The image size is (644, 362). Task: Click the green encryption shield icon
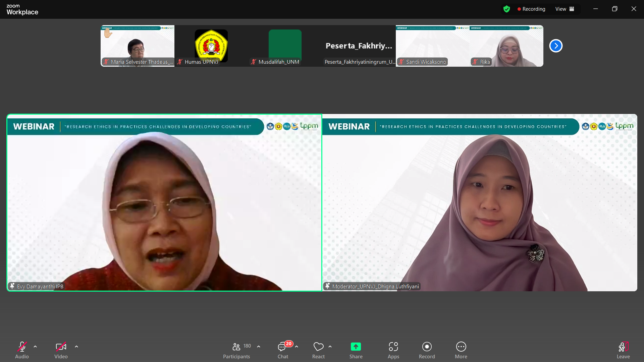[506, 9]
